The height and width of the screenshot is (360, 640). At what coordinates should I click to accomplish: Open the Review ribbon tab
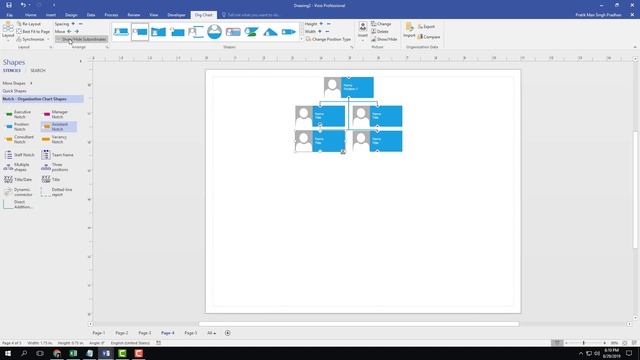[133, 15]
